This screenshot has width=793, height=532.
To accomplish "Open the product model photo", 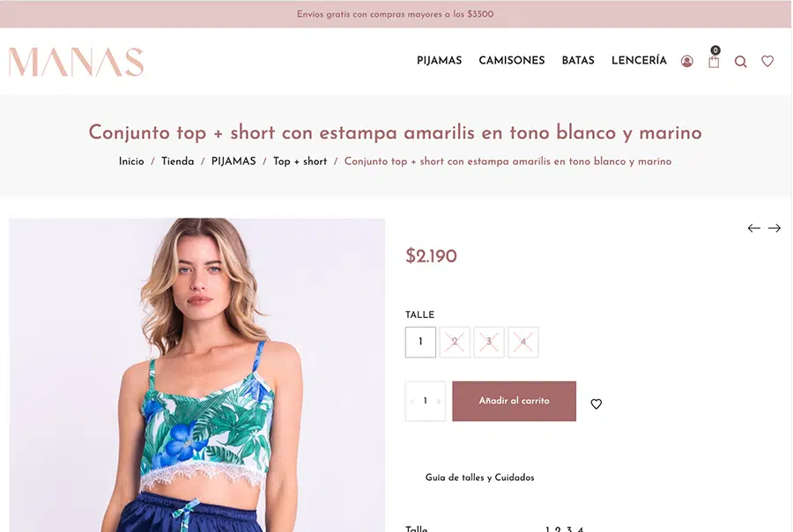I will click(196, 374).
